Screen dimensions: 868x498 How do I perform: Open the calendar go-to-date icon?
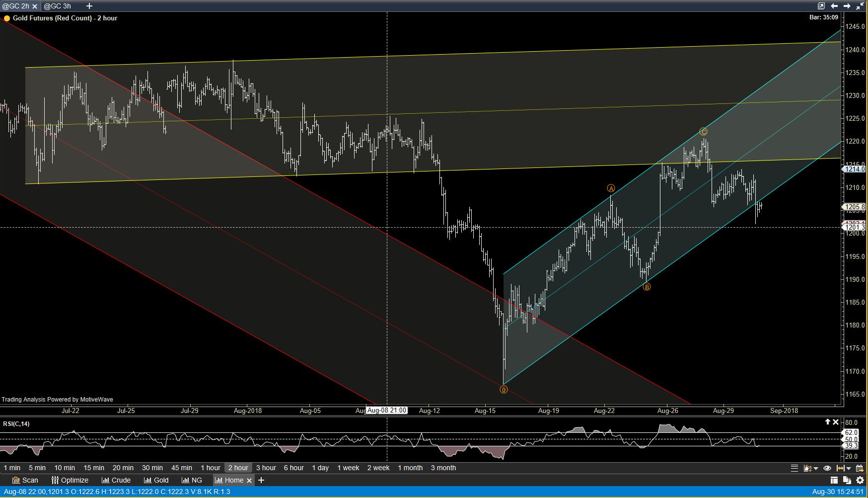860,468
